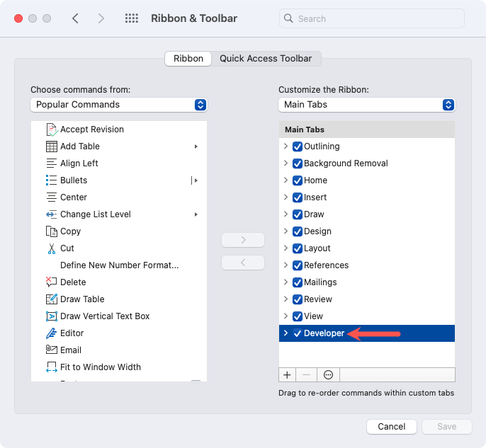Expand the Home tab tree item
This screenshot has width=486, height=448.
(286, 180)
